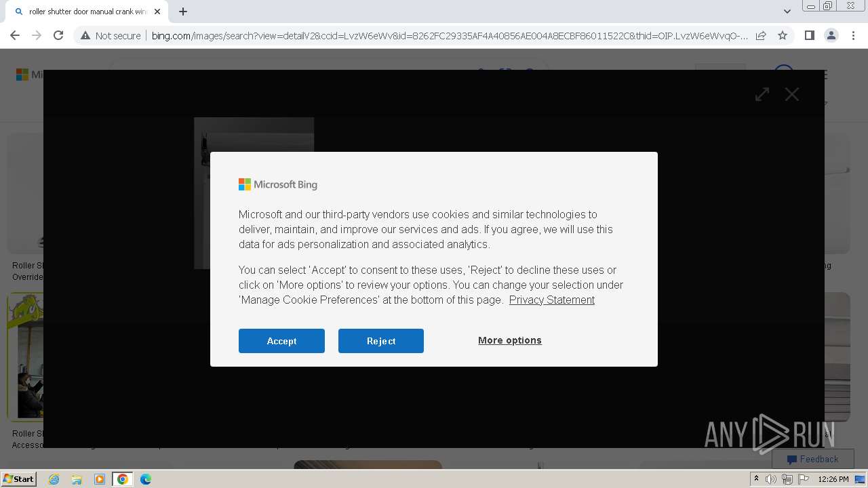The width and height of the screenshot is (868, 488).
Task: Close the roller shutter door tab
Action: click(157, 12)
